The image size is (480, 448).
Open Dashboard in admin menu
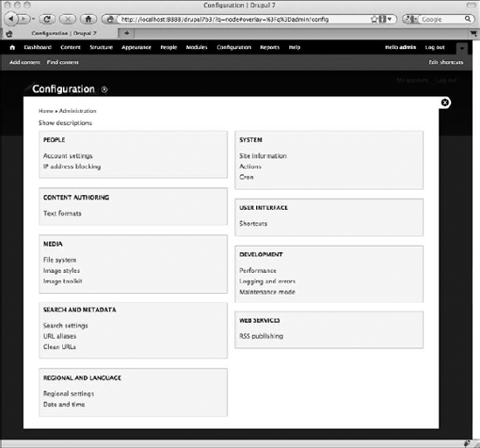[38, 47]
